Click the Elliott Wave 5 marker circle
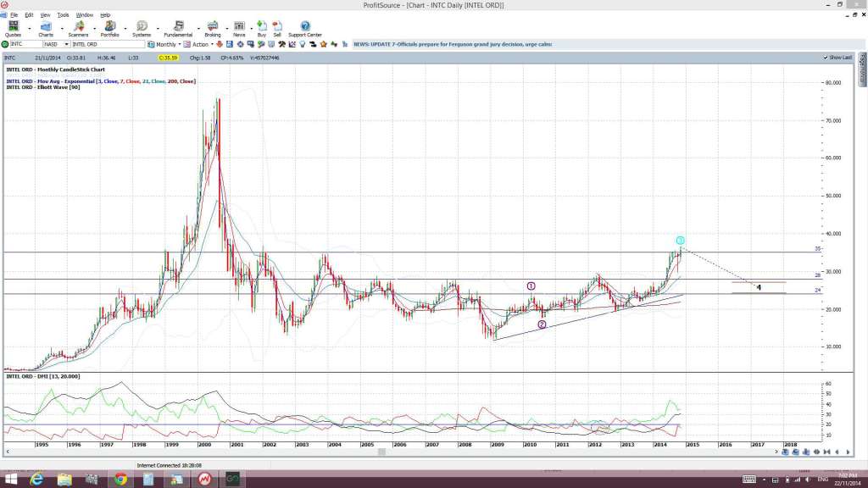 pos(680,240)
